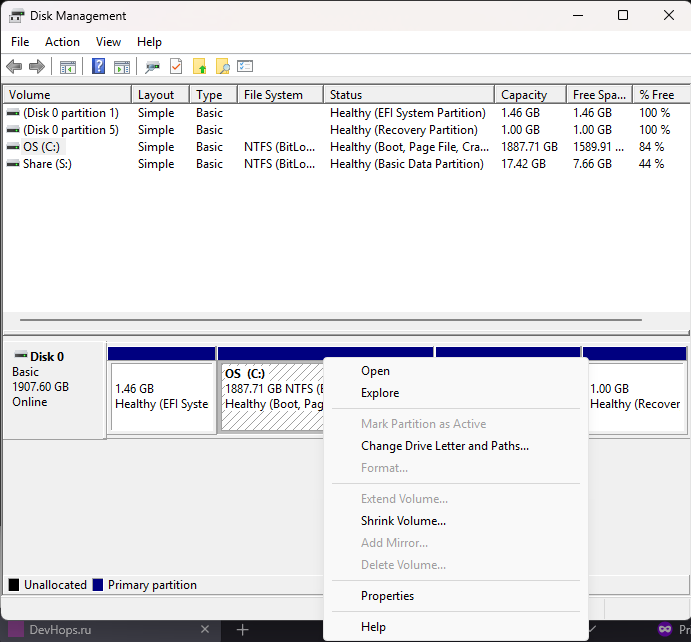691x642 pixels.
Task: Open the blue Help question mark icon
Action: pyautogui.click(x=98, y=67)
